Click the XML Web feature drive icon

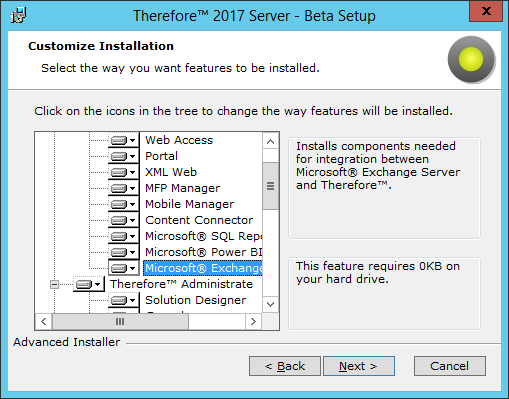[123, 172]
